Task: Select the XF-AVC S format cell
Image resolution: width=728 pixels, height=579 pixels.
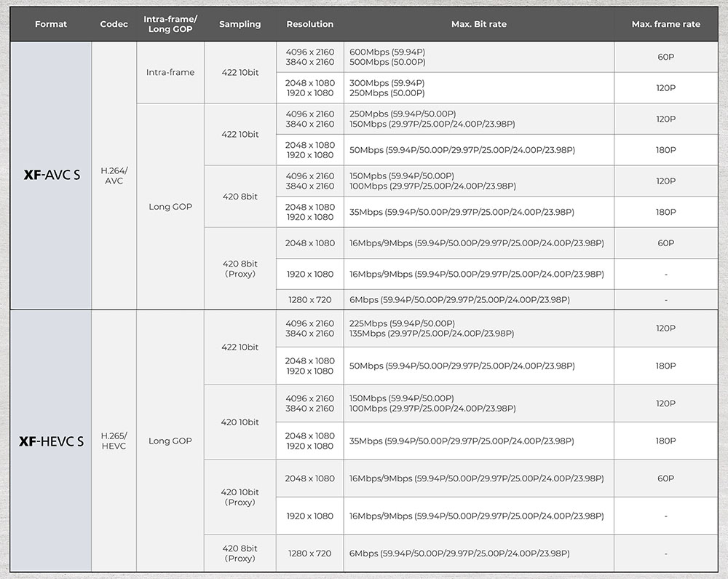Action: (51, 175)
